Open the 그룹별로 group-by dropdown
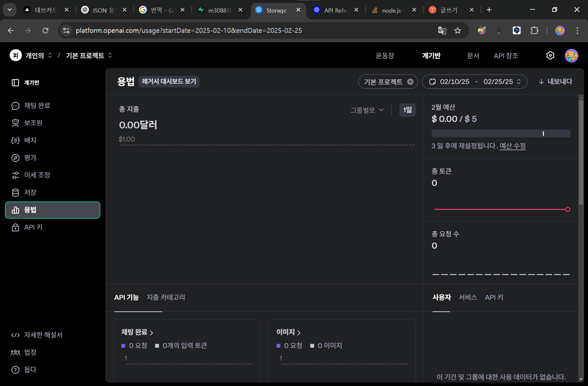Image resolution: width=588 pixels, height=386 pixels. coord(367,110)
